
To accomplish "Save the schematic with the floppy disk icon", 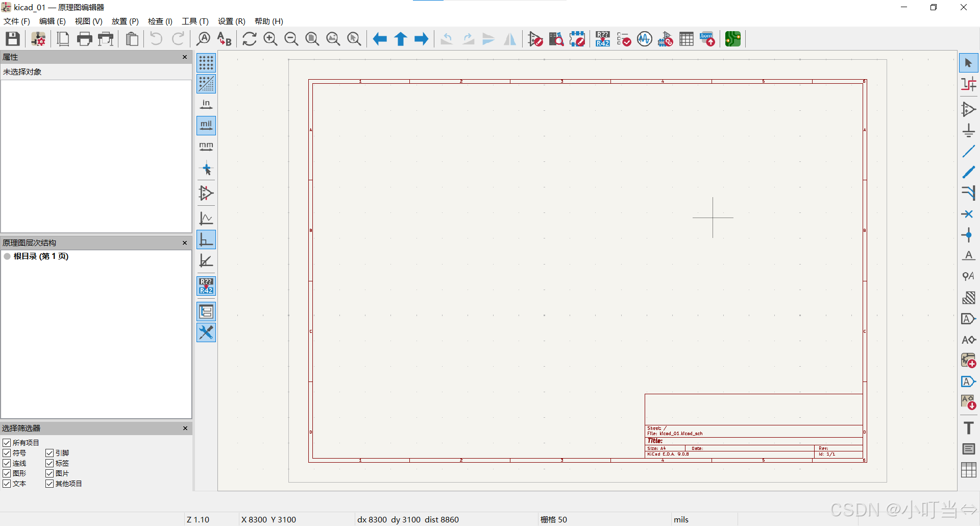I will (13, 39).
